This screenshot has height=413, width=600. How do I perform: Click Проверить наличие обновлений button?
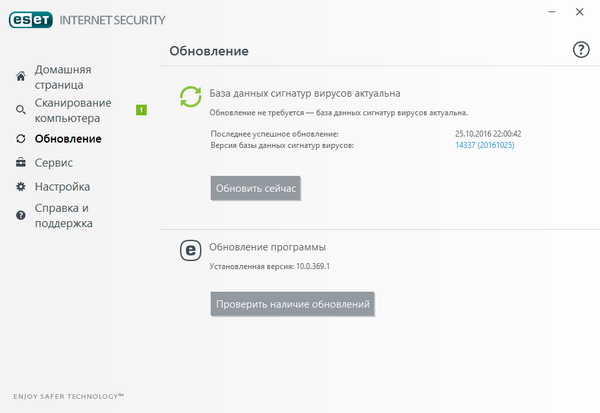pos(292,304)
